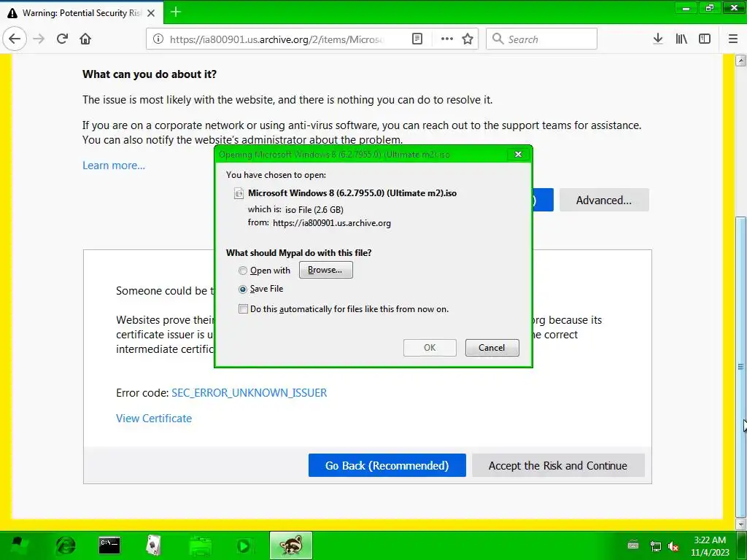Close the Potential Security Risk tab
This screenshot has height=560, width=747.
(x=151, y=13)
